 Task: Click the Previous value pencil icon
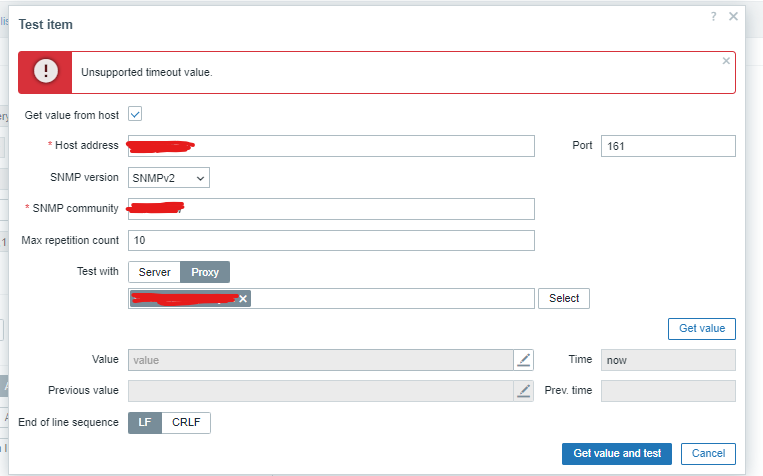tap(524, 391)
